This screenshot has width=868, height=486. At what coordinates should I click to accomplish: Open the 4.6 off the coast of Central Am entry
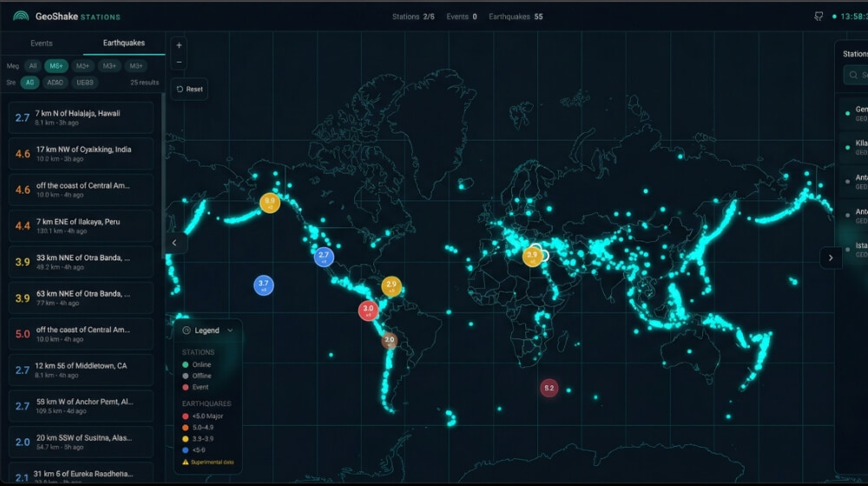point(81,189)
